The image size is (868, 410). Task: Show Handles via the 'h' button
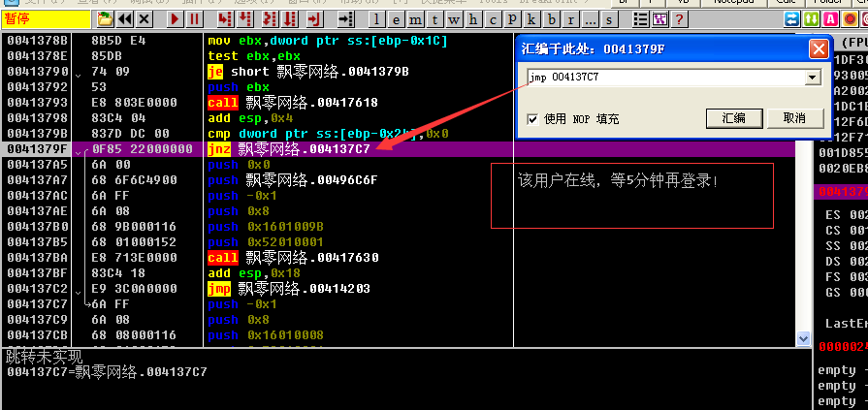473,19
